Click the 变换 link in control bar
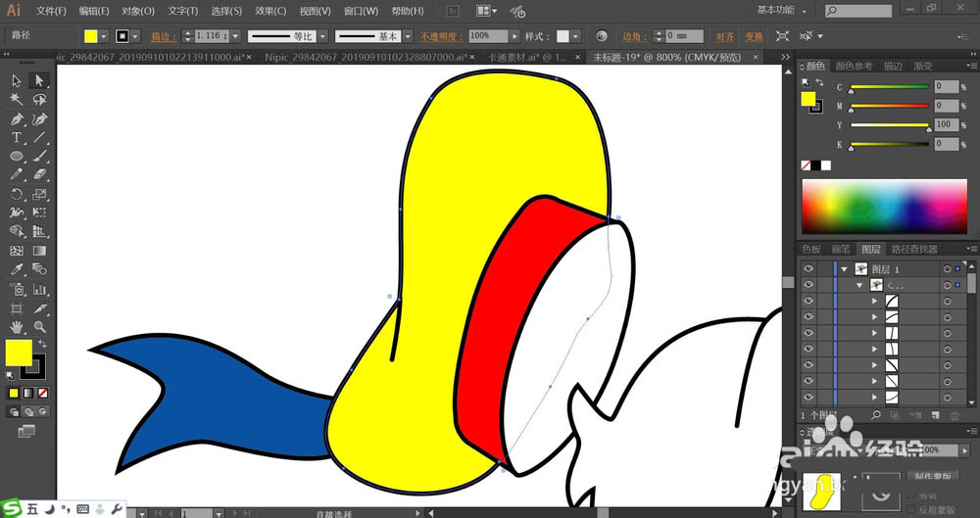 pos(754,36)
